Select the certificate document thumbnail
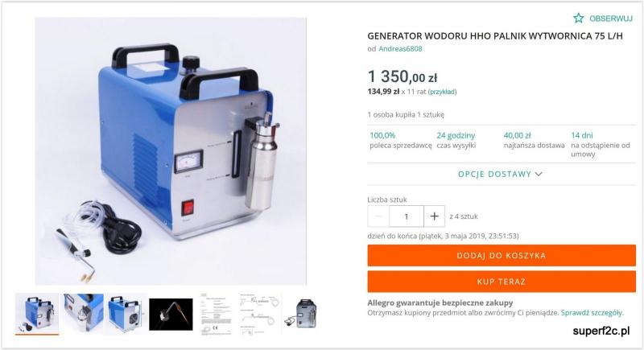 point(215,315)
